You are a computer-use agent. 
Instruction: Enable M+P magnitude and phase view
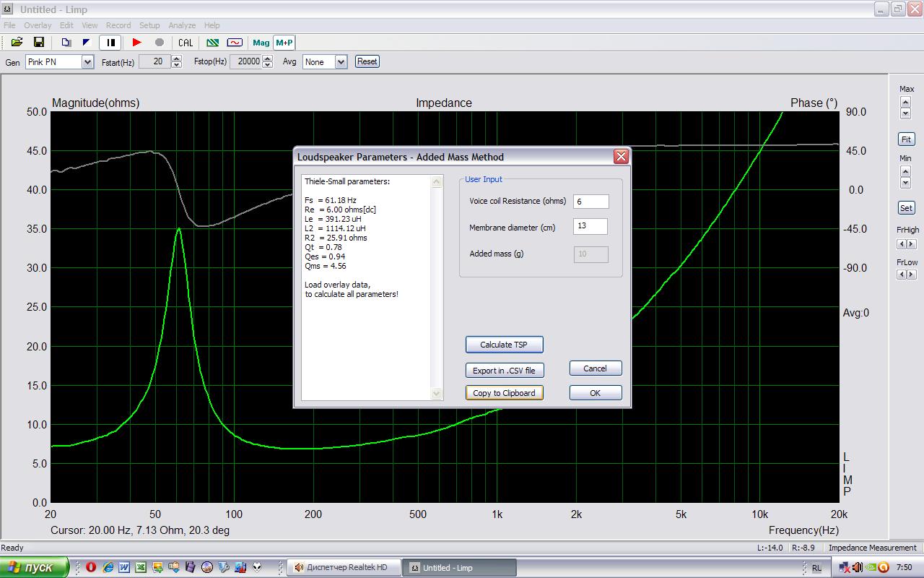[x=284, y=43]
